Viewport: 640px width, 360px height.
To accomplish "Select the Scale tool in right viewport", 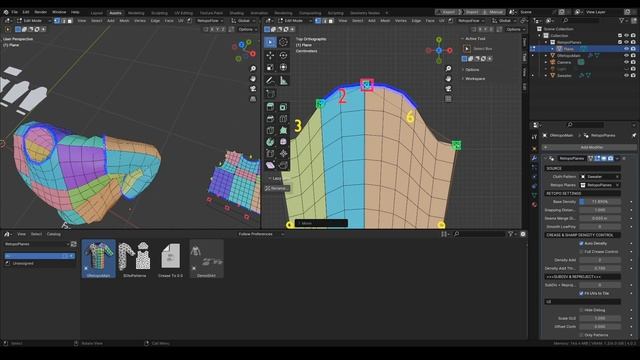I will [270, 67].
